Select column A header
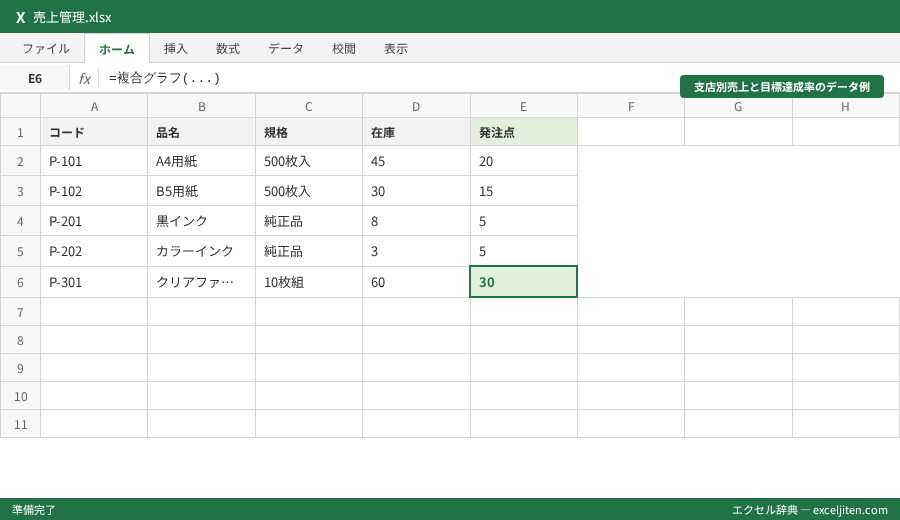This screenshot has width=900, height=520. coord(94,106)
